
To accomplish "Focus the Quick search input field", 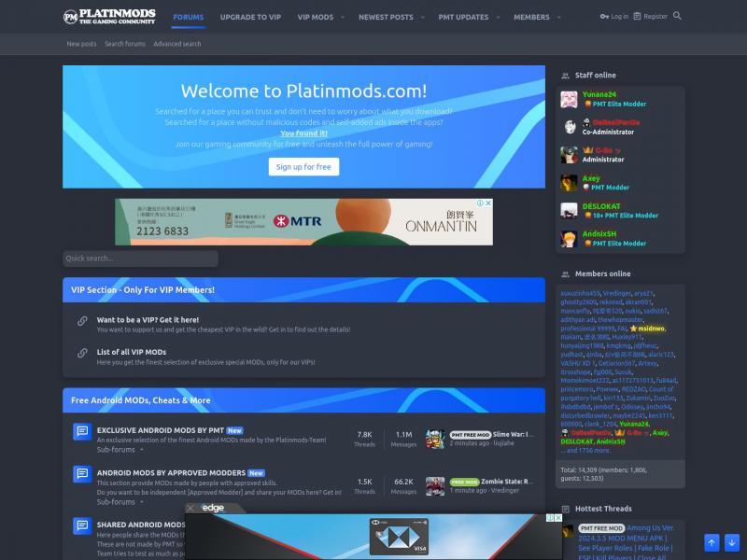I will click(x=141, y=259).
